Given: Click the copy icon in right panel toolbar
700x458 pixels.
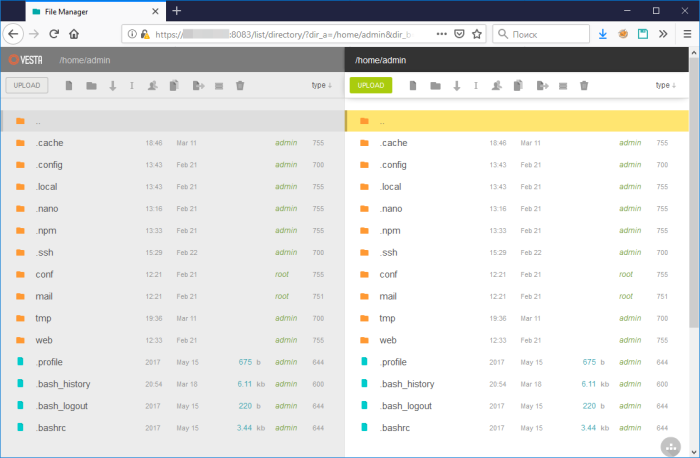Looking at the screenshot, I should (518, 85).
